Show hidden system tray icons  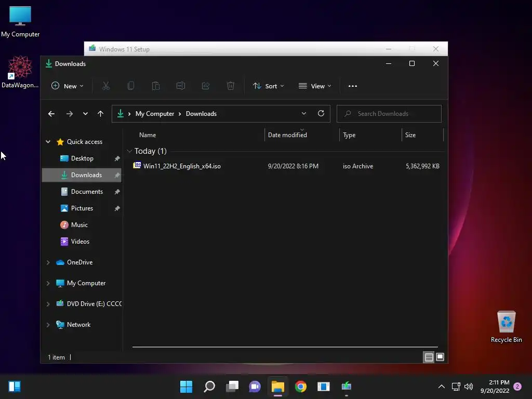point(442,387)
